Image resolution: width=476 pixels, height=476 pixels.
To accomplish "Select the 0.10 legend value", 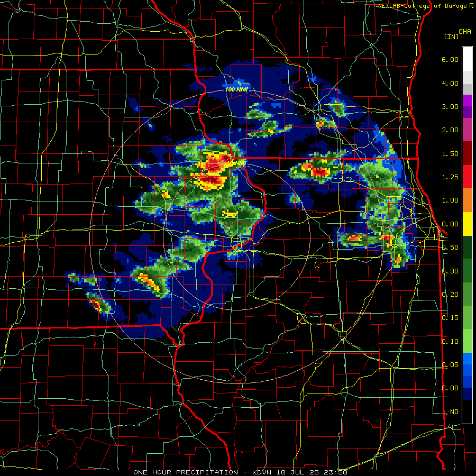I will [450, 342].
